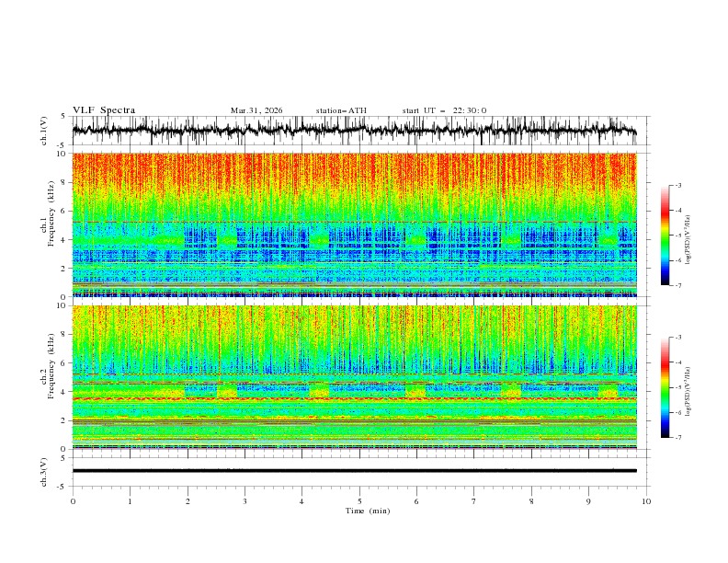Click the ch.2 color bar "log(PSD)(V²/Hz)" label
Image resolution: width=728 pixels, height=563 pixels.
tap(688, 392)
